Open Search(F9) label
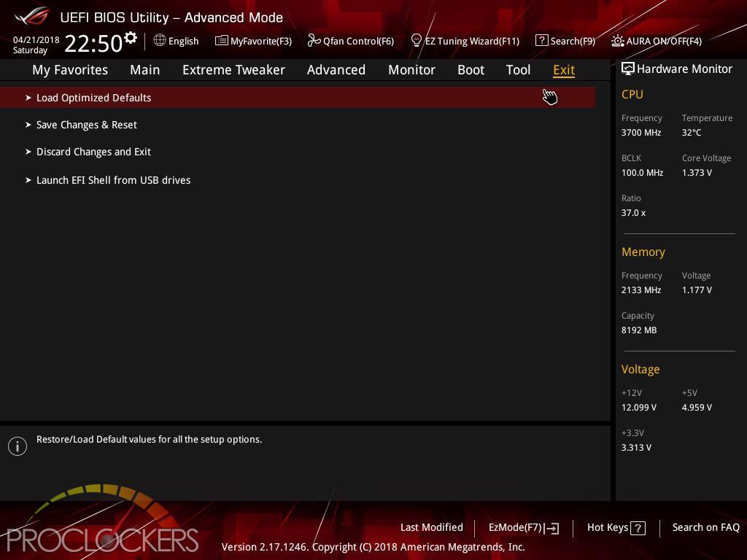 [x=573, y=41]
